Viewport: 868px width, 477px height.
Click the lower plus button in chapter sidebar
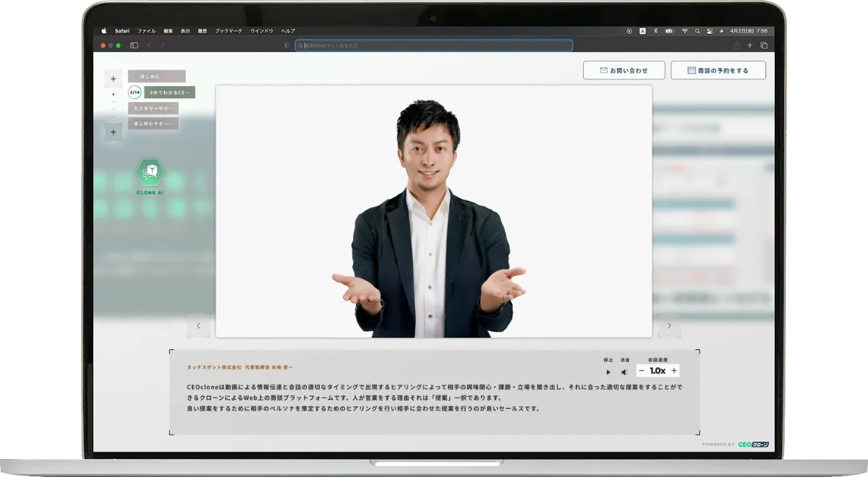click(x=114, y=132)
